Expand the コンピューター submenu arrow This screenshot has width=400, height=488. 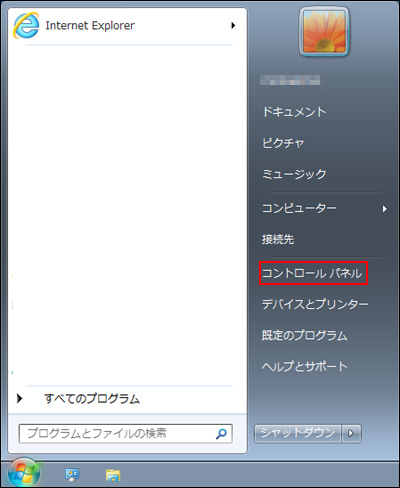pos(385,209)
